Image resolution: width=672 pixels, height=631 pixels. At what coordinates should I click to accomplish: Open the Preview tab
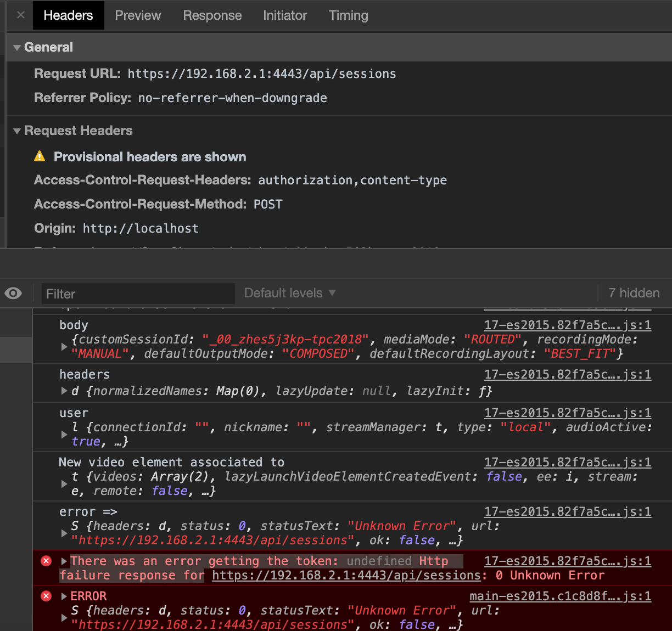point(138,15)
